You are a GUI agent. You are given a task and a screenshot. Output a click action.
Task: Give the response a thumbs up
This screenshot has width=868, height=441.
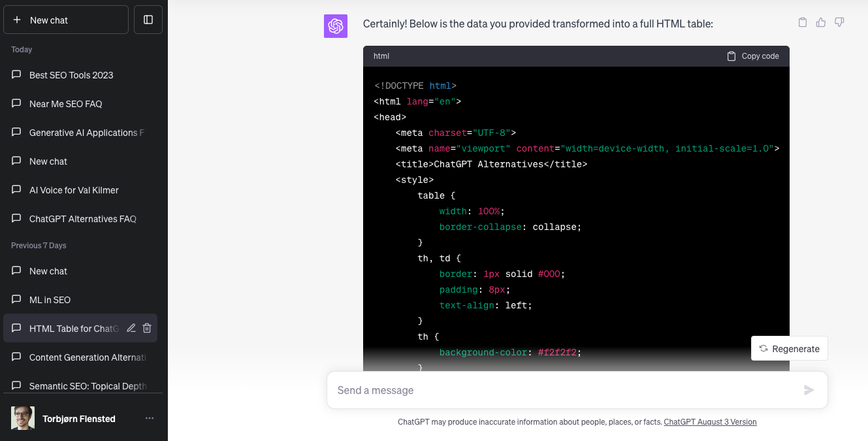[x=821, y=22]
